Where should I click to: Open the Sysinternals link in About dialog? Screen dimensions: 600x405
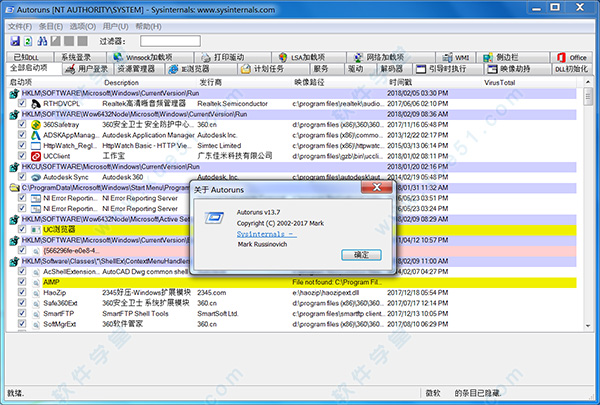point(267,234)
